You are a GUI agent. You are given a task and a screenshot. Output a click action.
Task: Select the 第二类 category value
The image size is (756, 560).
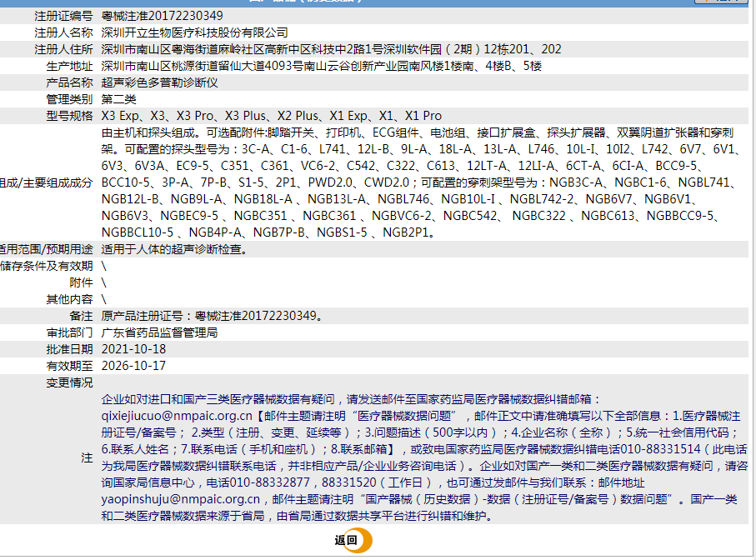coord(118,99)
